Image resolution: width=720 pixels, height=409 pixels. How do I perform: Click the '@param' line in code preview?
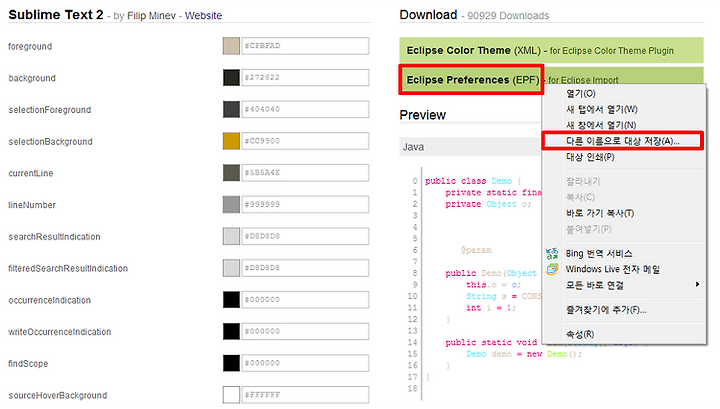coord(476,250)
